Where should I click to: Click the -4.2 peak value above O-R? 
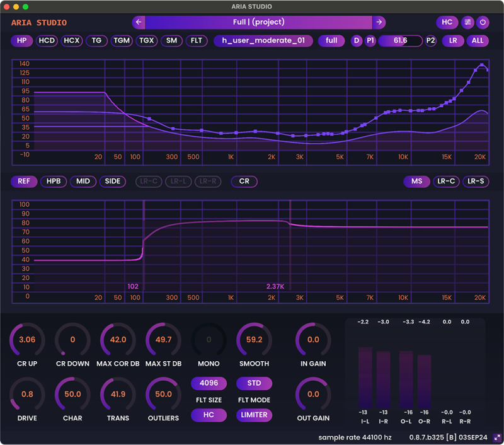(424, 322)
